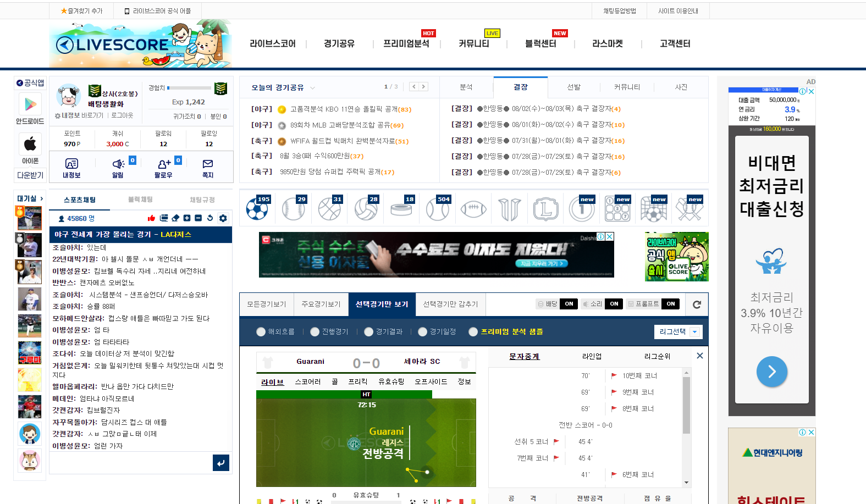Open the 프리미엄분석 menu item
The height and width of the screenshot is (504, 866).
[406, 43]
